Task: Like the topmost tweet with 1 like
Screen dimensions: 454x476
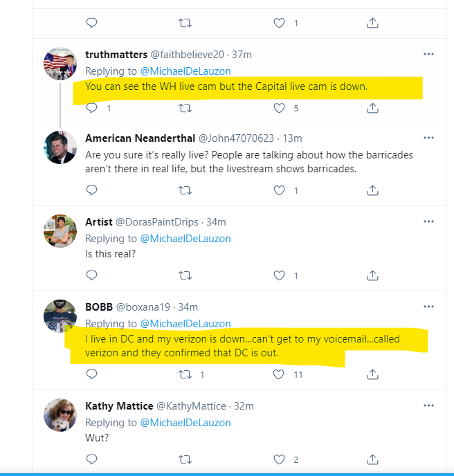Action: point(279,23)
